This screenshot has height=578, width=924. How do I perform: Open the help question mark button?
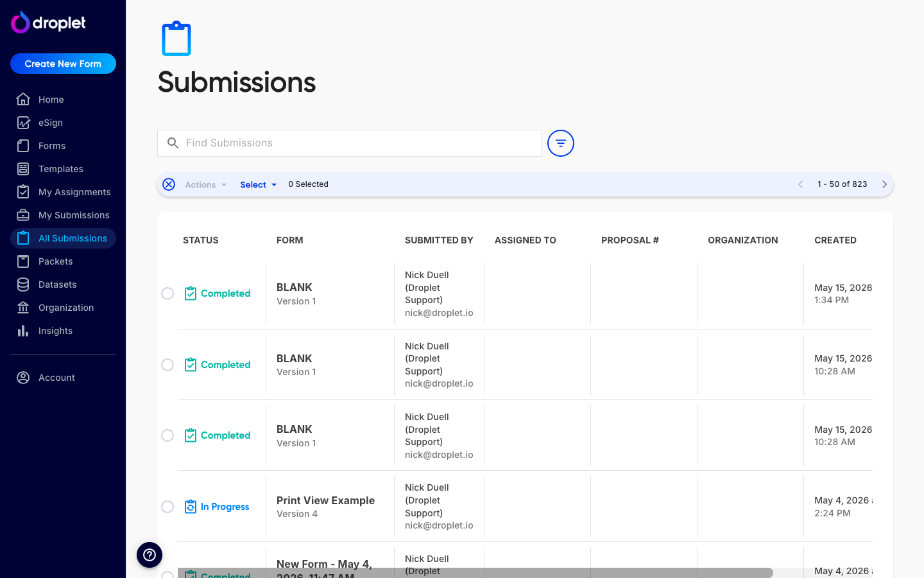(150, 555)
